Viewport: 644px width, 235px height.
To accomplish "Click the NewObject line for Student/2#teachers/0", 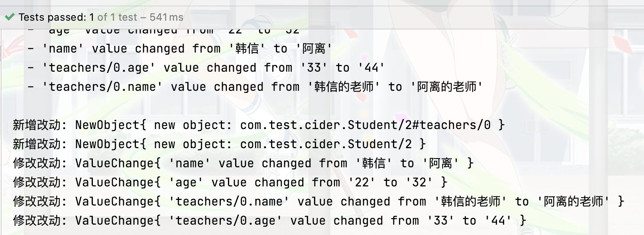I will coord(255,125).
